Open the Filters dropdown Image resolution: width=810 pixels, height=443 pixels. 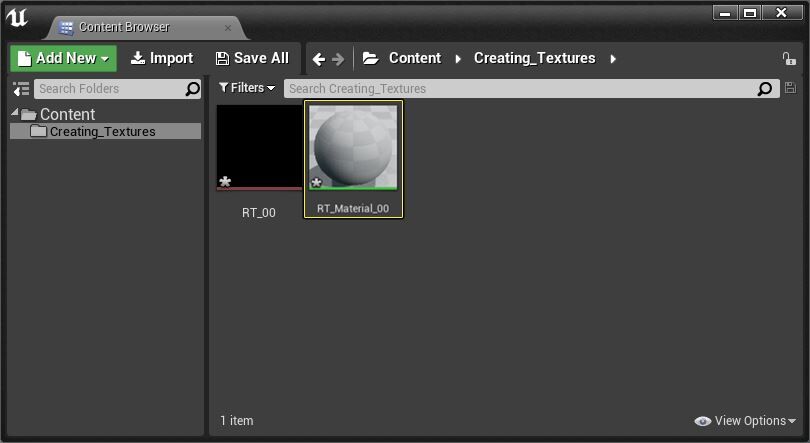246,88
